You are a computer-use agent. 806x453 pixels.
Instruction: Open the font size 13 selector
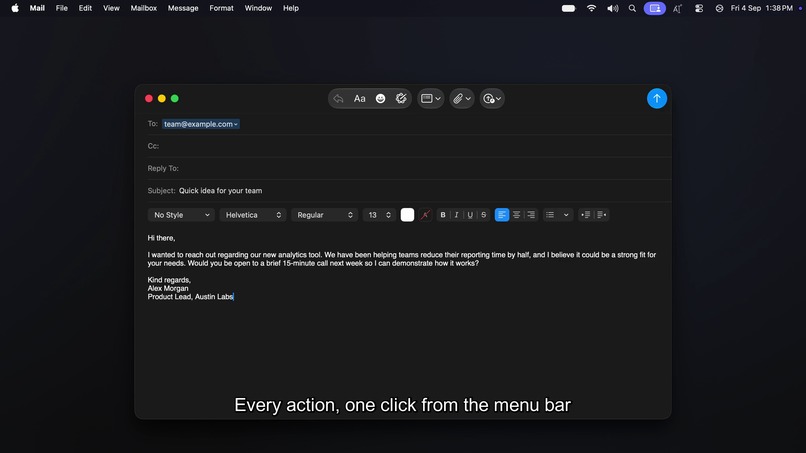[379, 215]
